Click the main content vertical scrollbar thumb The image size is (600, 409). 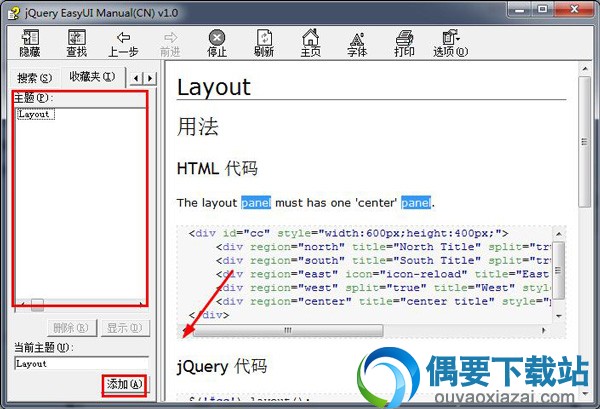(x=584, y=142)
